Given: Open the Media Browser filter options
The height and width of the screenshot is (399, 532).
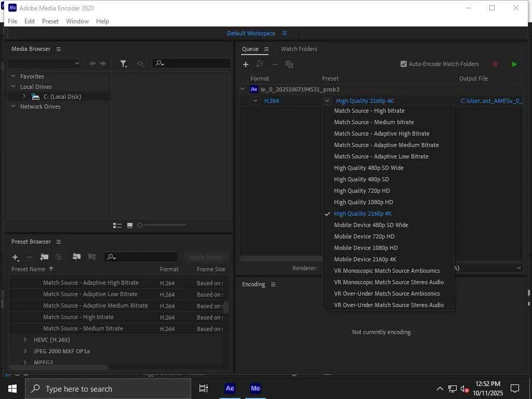Looking at the screenshot, I should coord(124,63).
